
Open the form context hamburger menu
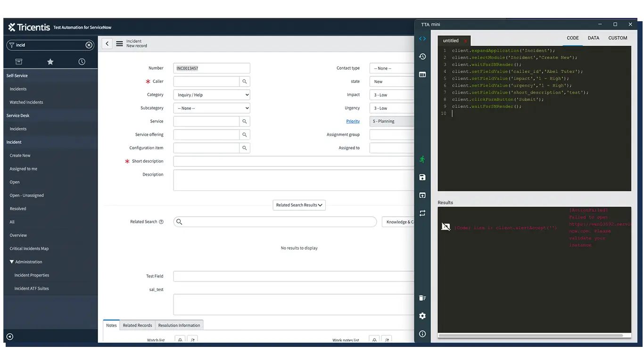pos(119,43)
